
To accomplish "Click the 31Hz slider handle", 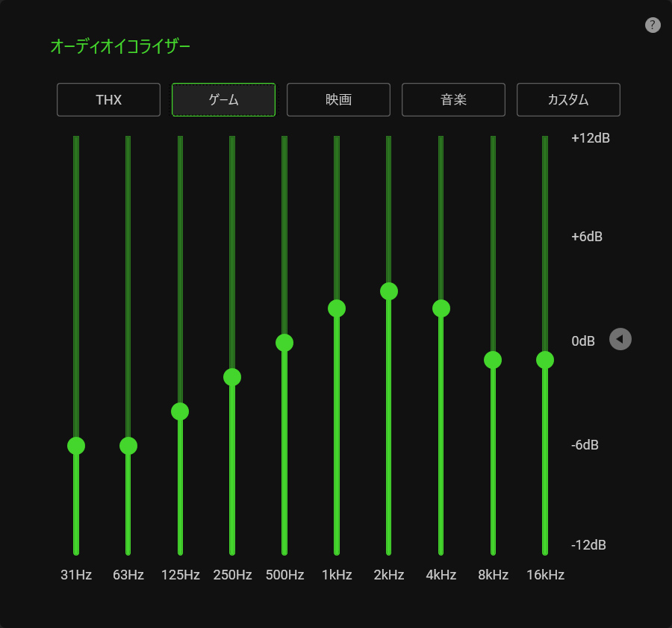I will coord(76,446).
